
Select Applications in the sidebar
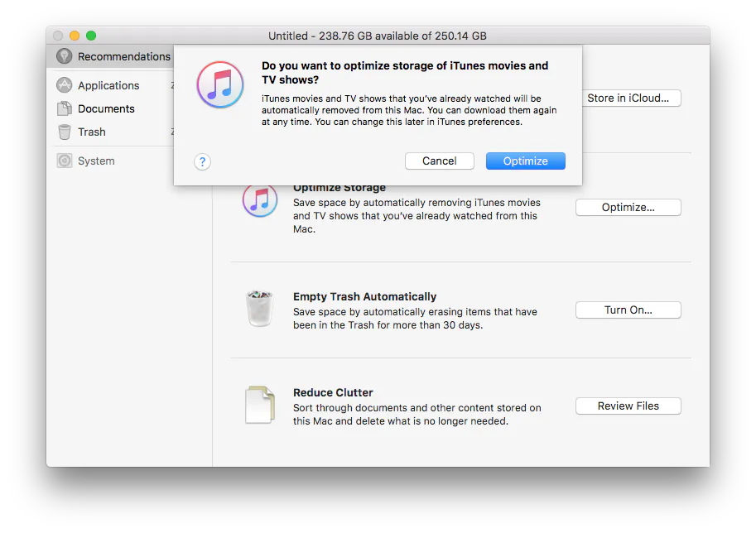pyautogui.click(x=110, y=85)
